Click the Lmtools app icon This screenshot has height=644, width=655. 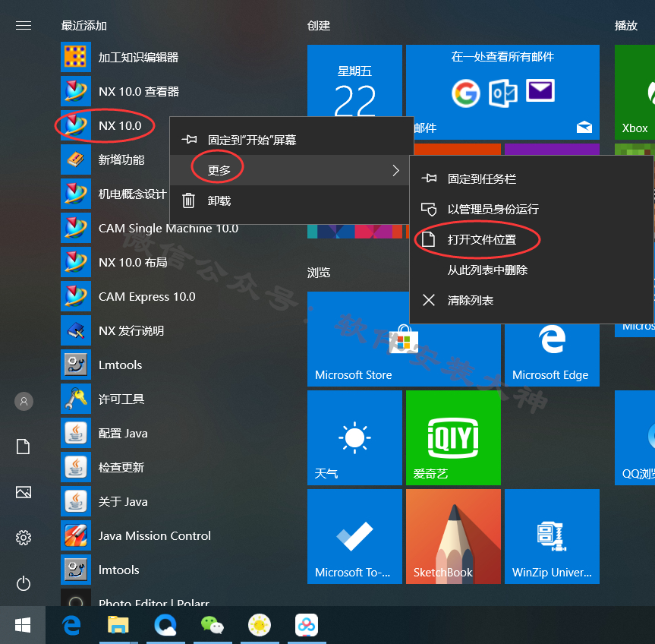[76, 365]
